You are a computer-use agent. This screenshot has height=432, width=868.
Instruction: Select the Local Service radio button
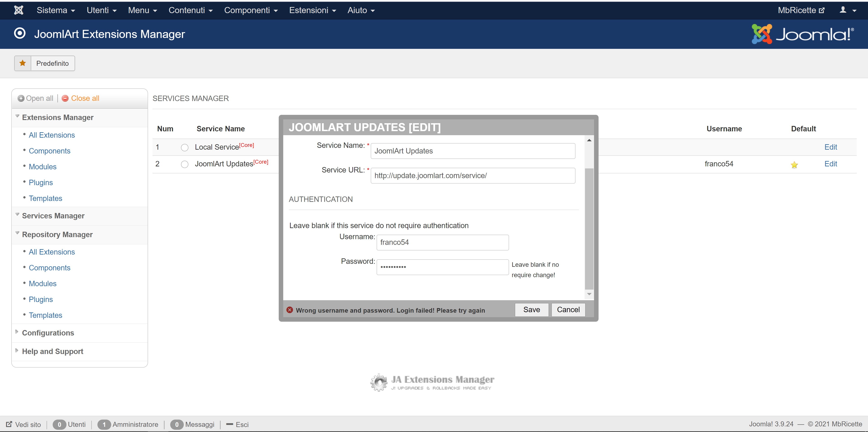185,148
